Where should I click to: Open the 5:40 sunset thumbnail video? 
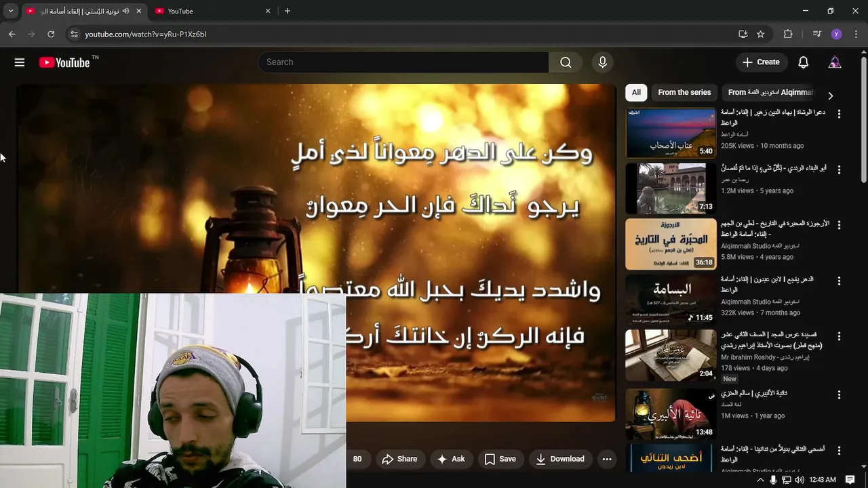671,133
